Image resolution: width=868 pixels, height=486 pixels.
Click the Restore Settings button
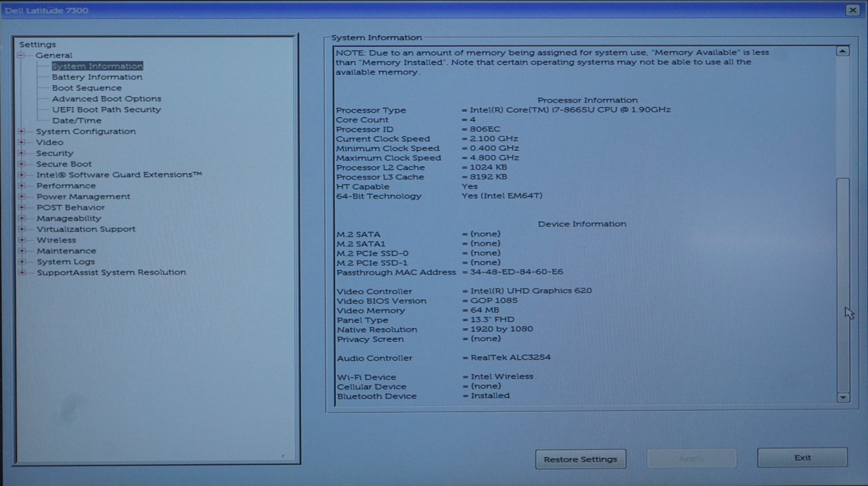580,459
